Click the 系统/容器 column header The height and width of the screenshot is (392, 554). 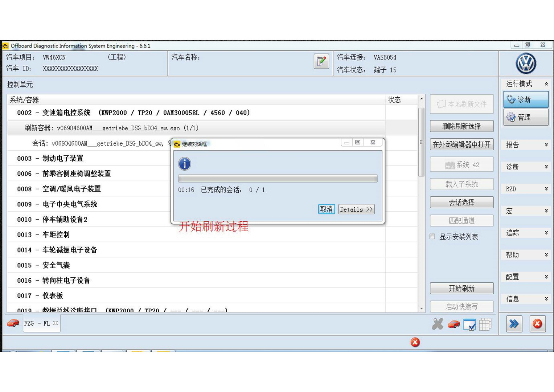pyautogui.click(x=196, y=100)
